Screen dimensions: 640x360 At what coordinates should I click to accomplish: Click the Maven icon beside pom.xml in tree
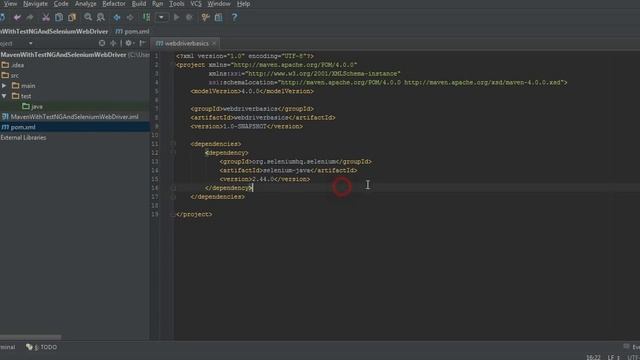pos(5,127)
